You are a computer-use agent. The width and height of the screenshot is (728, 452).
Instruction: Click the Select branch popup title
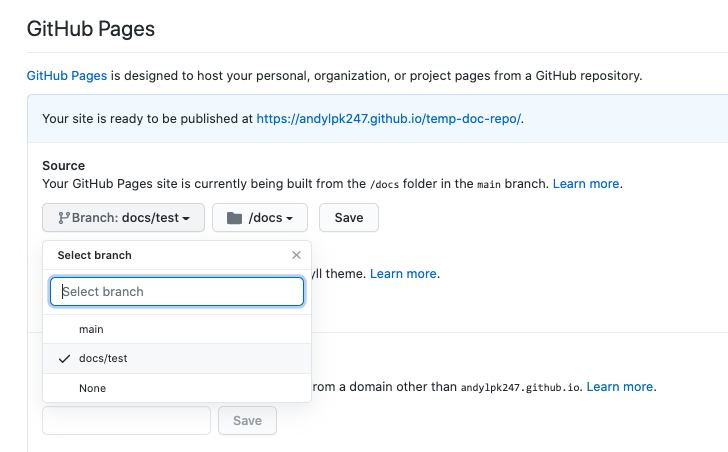point(95,255)
